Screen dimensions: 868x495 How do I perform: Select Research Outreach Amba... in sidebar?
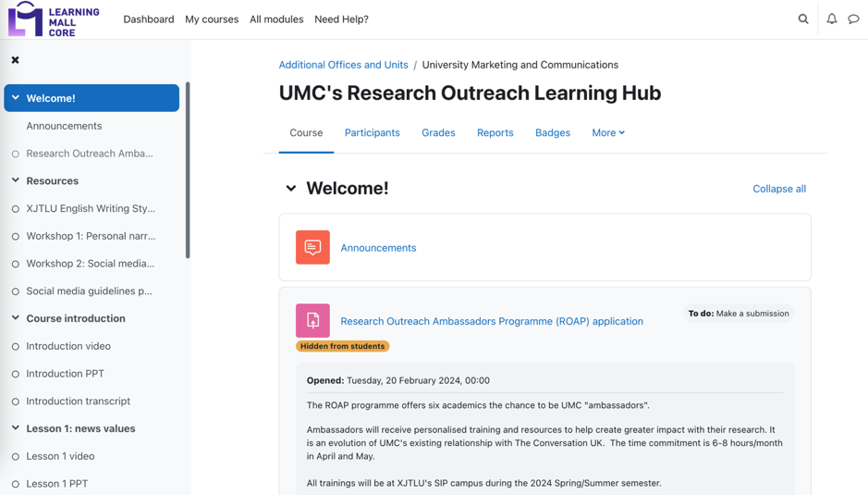(x=90, y=154)
